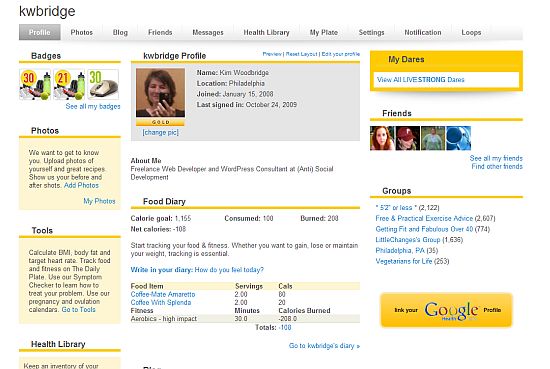Image resolution: width=550 pixels, height=369 pixels.
Task: Open Vegetarians for Life group
Action: pyautogui.click(x=403, y=261)
